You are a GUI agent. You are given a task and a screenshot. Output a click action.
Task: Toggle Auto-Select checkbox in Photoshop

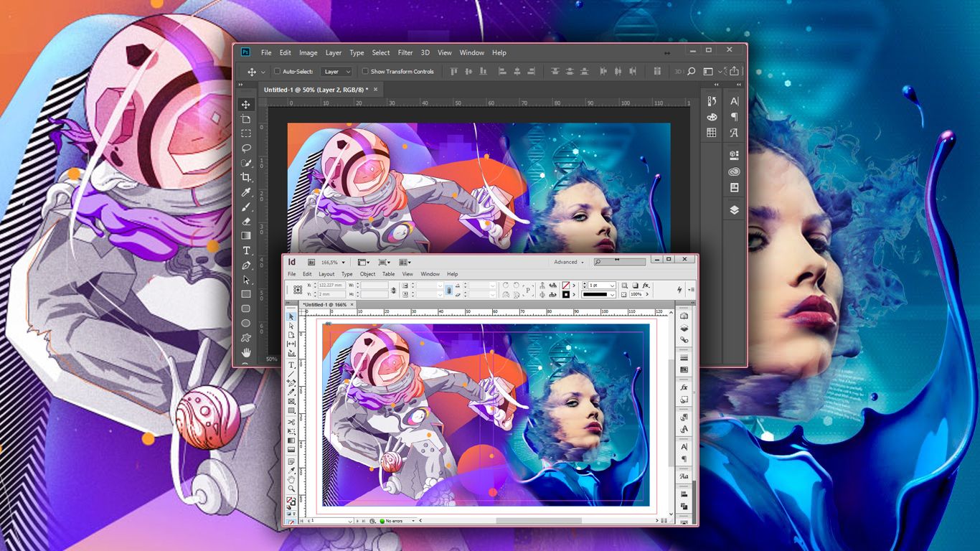[x=278, y=72]
